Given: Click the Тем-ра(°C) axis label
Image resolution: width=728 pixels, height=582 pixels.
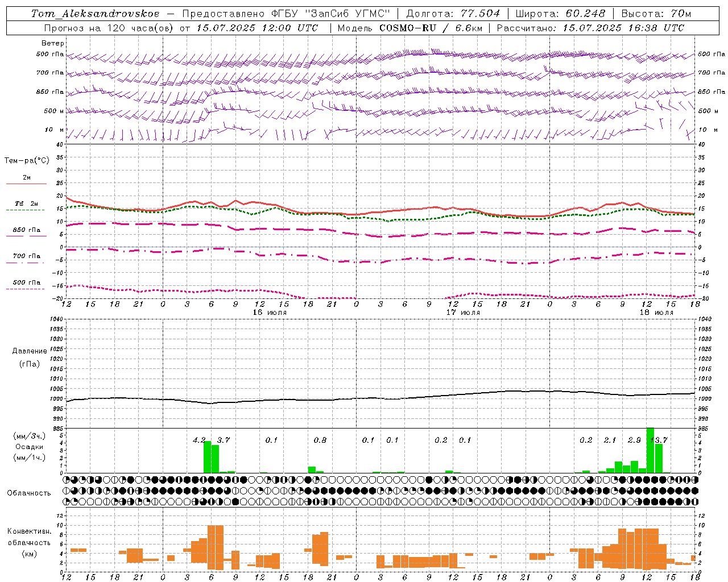Looking at the screenshot, I should coord(27,161).
